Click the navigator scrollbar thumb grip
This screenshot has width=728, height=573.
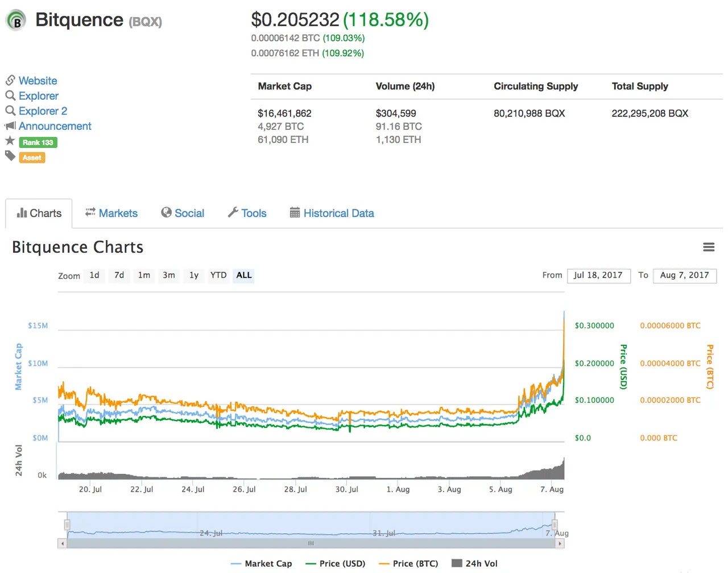(311, 543)
